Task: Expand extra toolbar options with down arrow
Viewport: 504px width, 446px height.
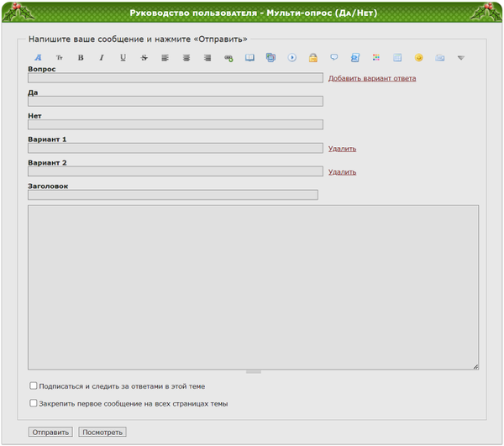Action: pos(461,58)
